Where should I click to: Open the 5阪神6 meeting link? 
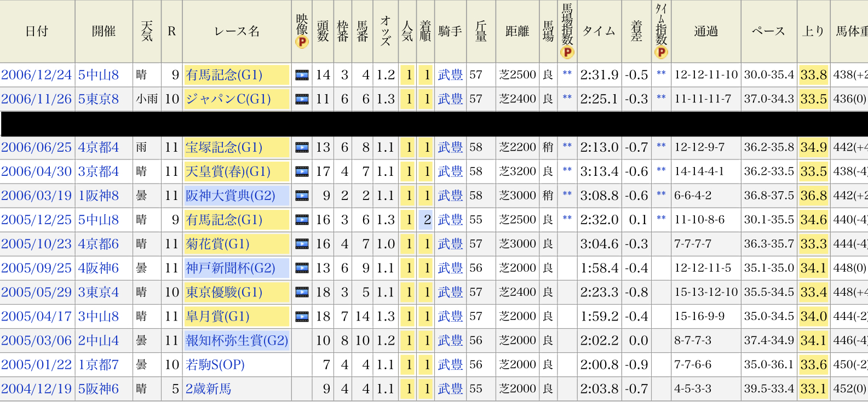99,388
